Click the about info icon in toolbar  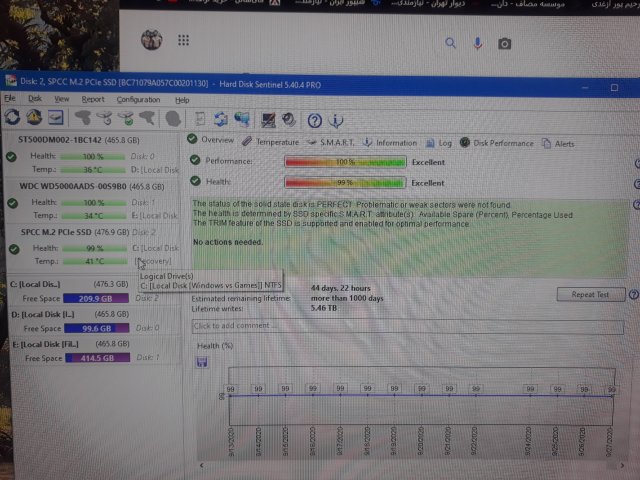336,120
